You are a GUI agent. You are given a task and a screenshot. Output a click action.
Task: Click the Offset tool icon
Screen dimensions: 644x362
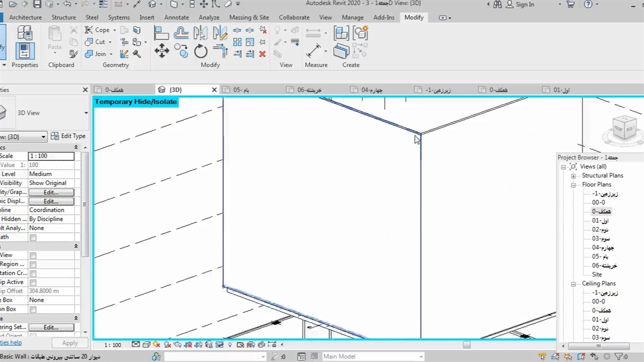(x=181, y=33)
